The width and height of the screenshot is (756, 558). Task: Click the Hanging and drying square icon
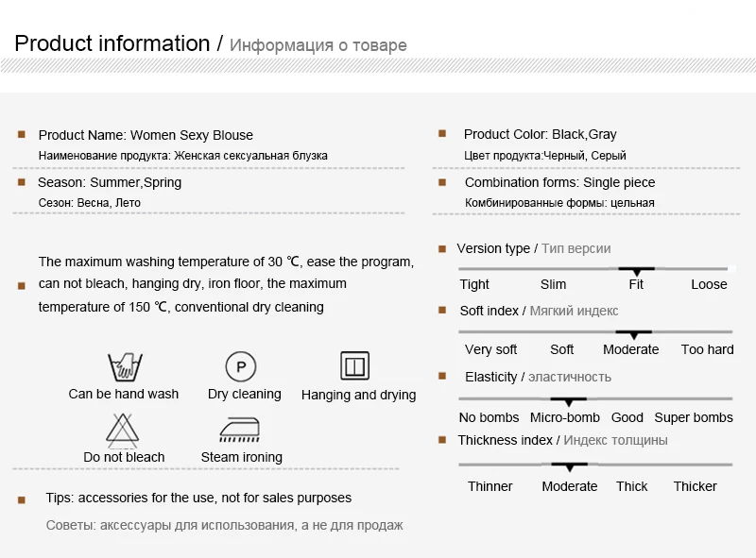pyautogui.click(x=355, y=366)
